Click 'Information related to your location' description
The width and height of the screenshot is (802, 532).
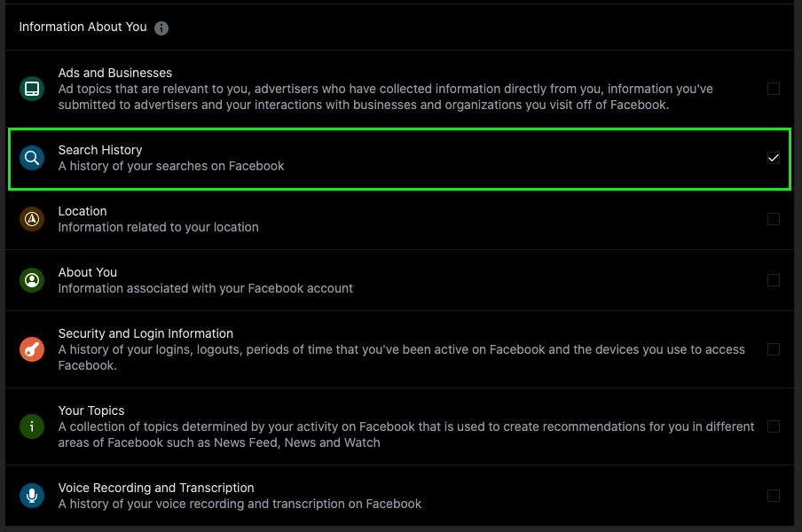click(158, 227)
